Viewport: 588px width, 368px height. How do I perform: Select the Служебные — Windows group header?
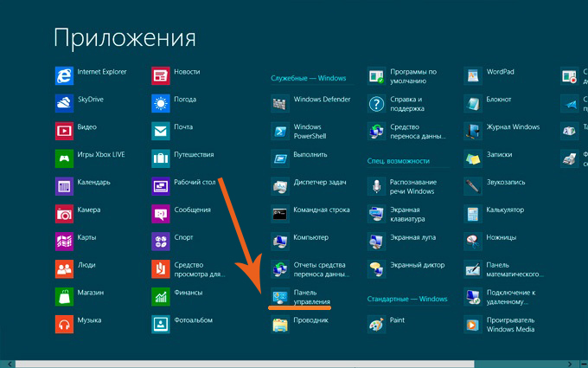pyautogui.click(x=308, y=78)
